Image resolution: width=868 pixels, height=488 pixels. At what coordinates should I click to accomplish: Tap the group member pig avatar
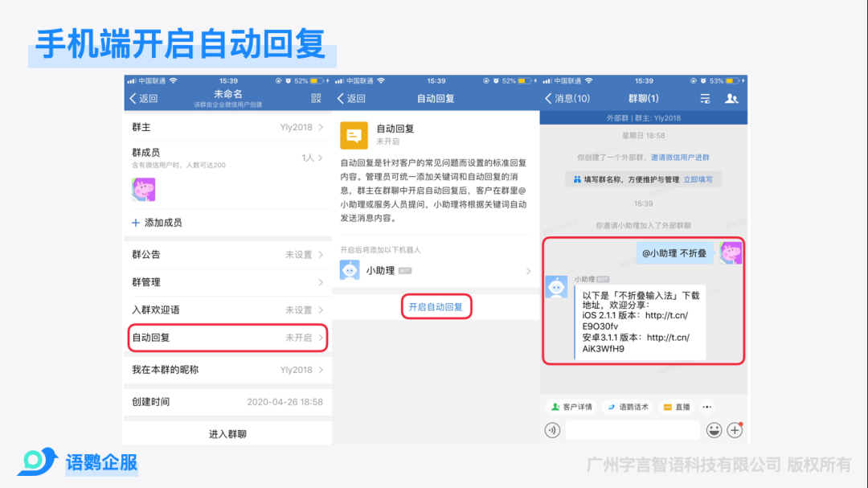coord(143,190)
